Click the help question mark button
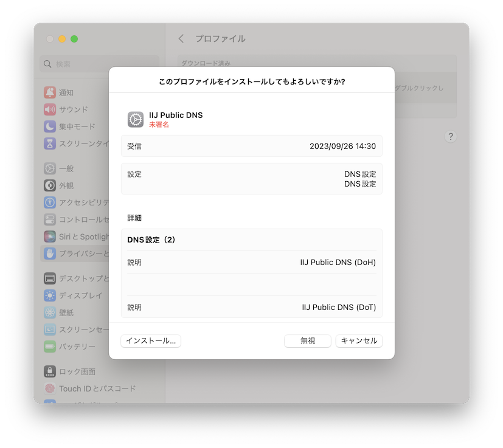The height and width of the screenshot is (448, 503). tap(451, 137)
